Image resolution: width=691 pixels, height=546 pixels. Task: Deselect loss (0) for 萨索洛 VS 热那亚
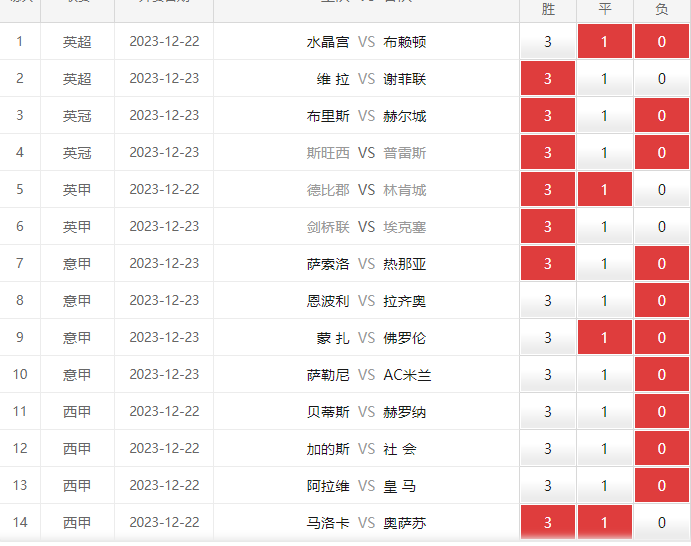(661, 264)
